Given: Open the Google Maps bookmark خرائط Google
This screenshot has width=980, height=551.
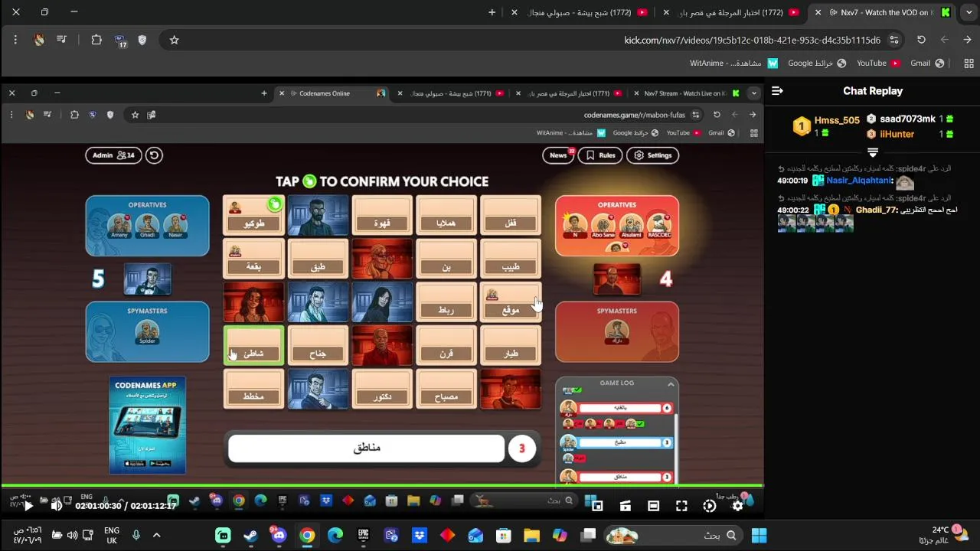Looking at the screenshot, I should [x=817, y=64].
